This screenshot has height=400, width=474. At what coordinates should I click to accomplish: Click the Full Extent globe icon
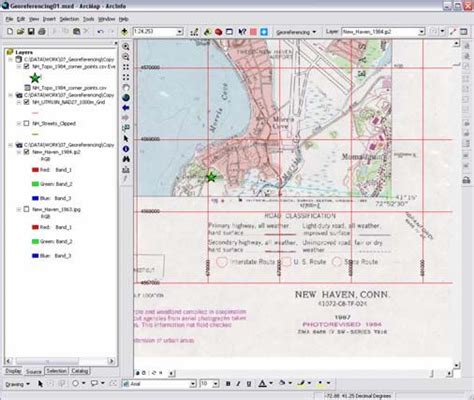coord(126,98)
